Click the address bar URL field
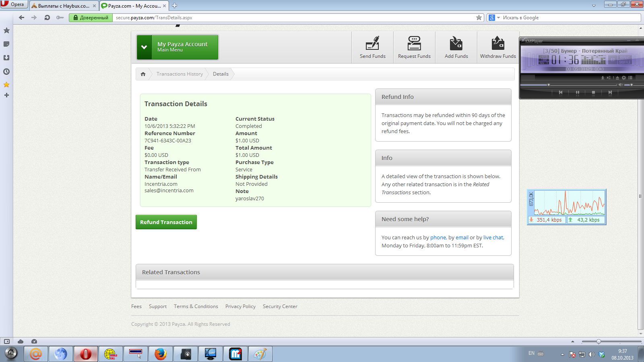 tap(294, 18)
